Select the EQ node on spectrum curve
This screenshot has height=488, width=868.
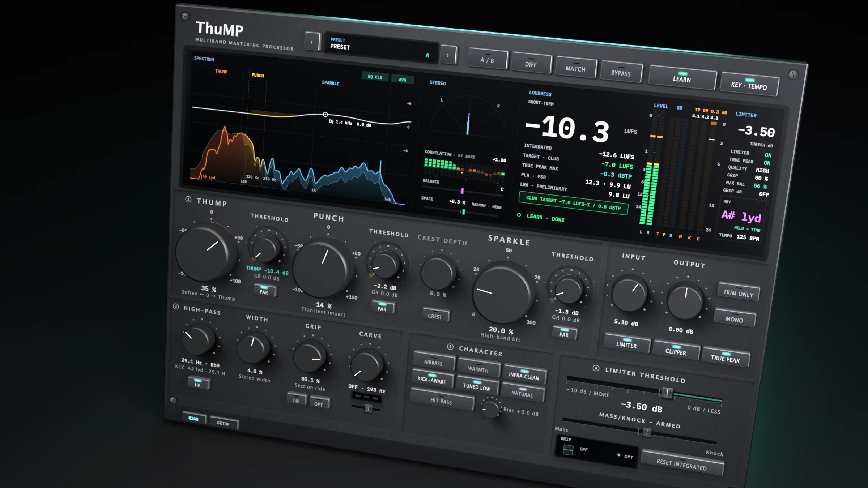(x=325, y=115)
